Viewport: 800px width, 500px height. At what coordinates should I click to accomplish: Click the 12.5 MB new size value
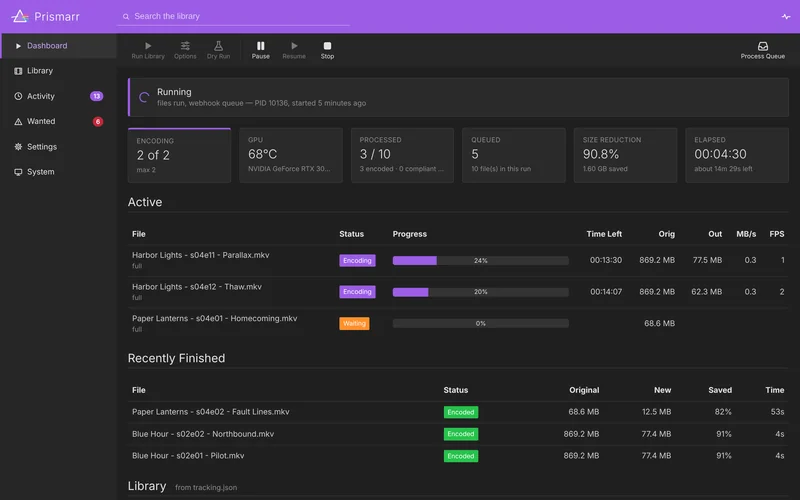point(656,412)
